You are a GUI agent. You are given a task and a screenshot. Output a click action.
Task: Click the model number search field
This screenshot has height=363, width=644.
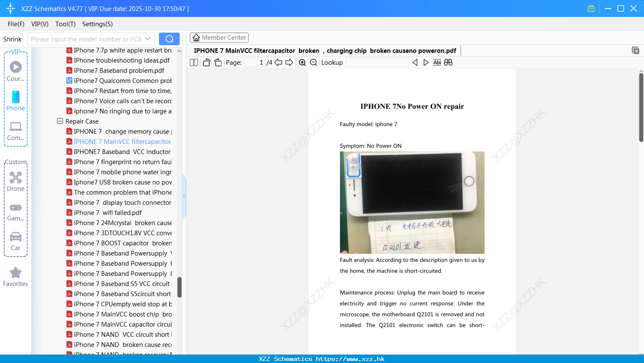pyautogui.click(x=91, y=39)
